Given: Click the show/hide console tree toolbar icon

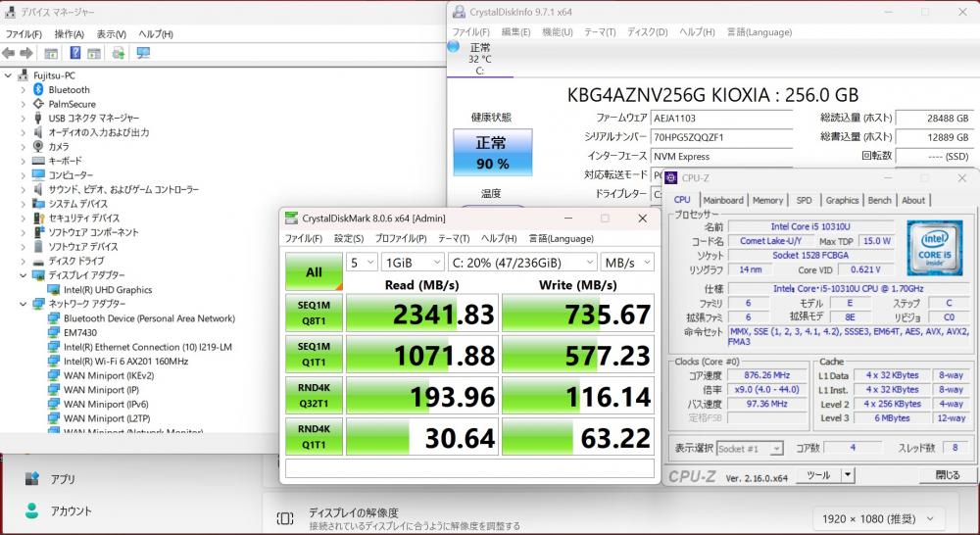Looking at the screenshot, I should [x=51, y=53].
